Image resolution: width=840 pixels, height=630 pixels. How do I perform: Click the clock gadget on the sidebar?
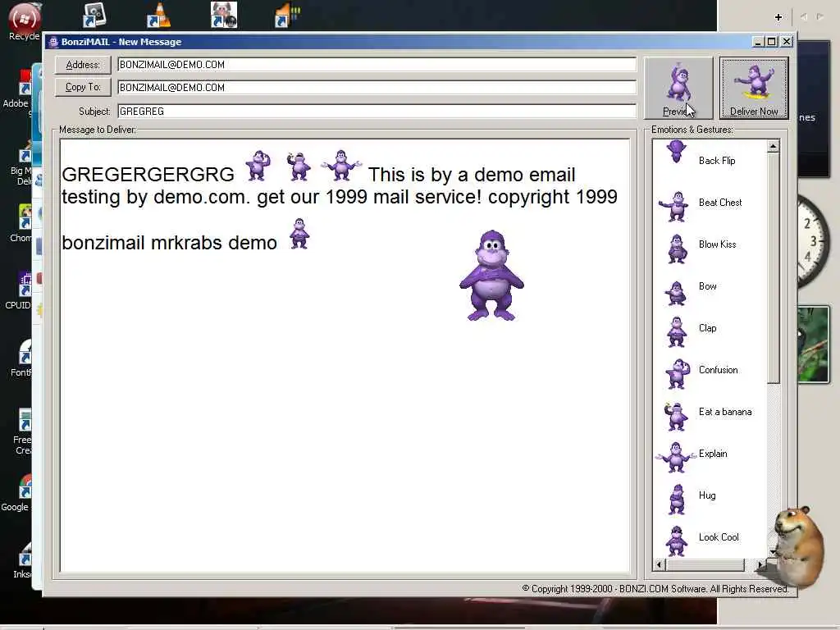[814, 240]
